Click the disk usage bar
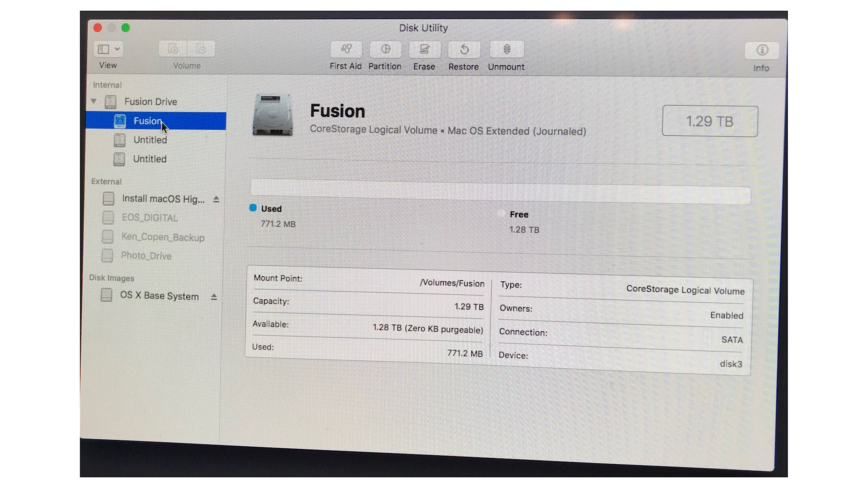 pyautogui.click(x=500, y=191)
